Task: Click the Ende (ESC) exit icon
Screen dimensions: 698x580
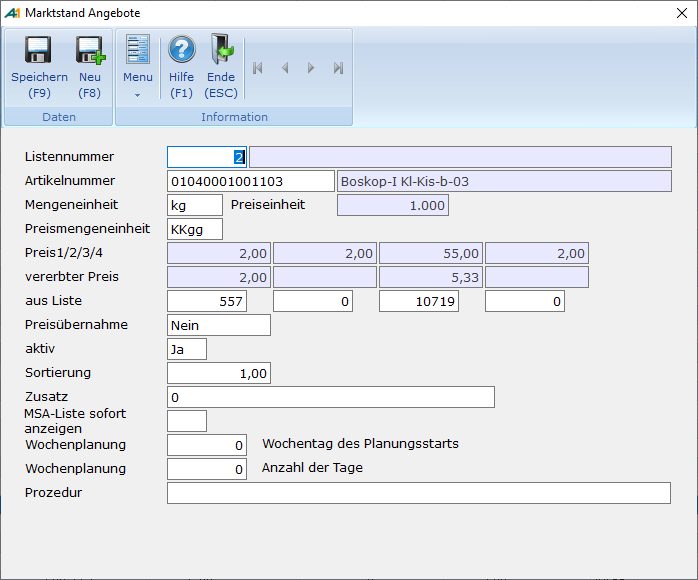Action: coord(222,49)
